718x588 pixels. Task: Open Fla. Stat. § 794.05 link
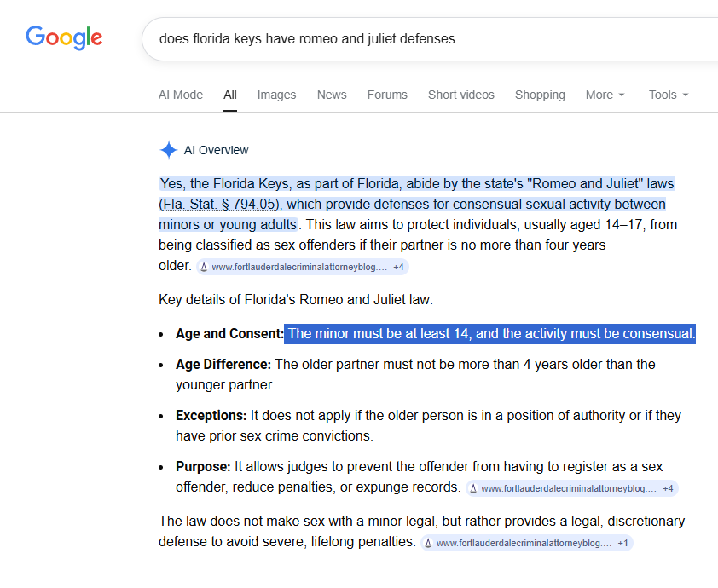[218, 204]
